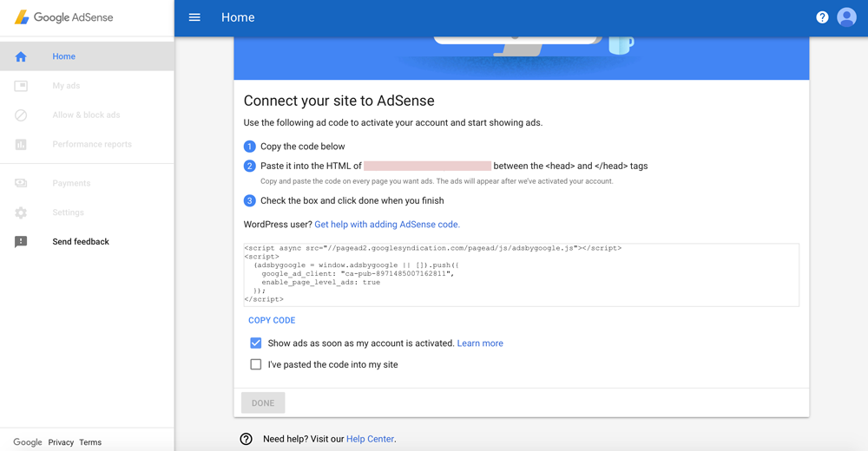Viewport: 868px width, 451px height.
Task: Open the hamburger navigation menu
Action: [194, 17]
